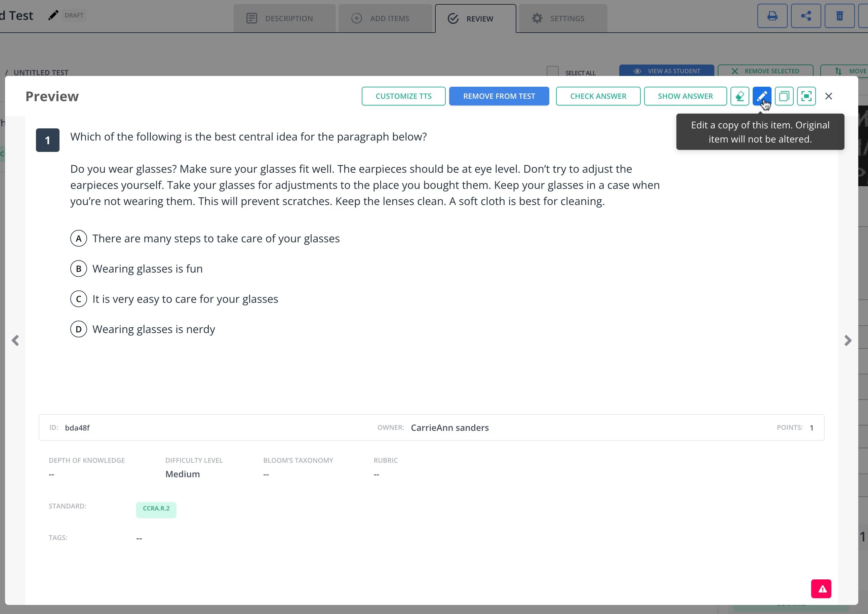Click Remove From Test button

click(499, 96)
